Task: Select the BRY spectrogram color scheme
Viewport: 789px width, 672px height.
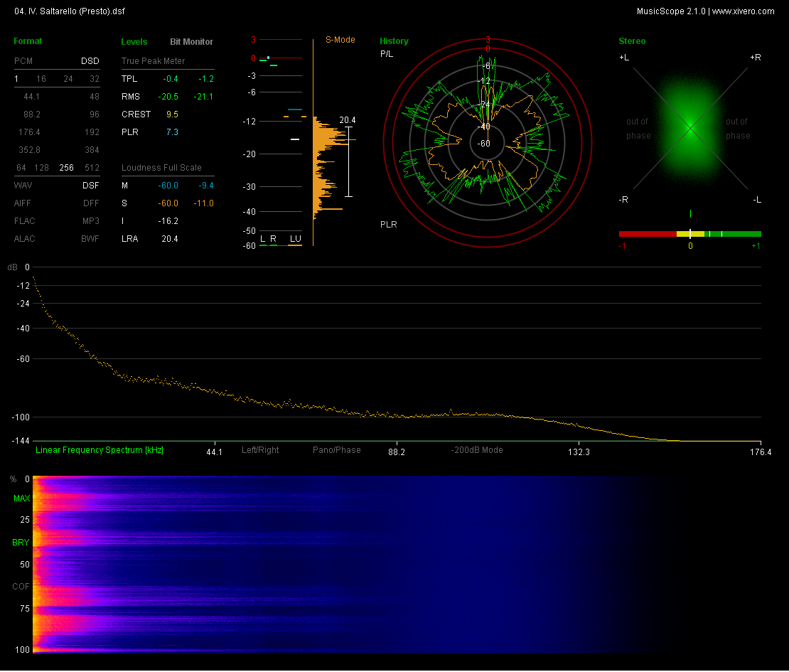Action: point(21,543)
